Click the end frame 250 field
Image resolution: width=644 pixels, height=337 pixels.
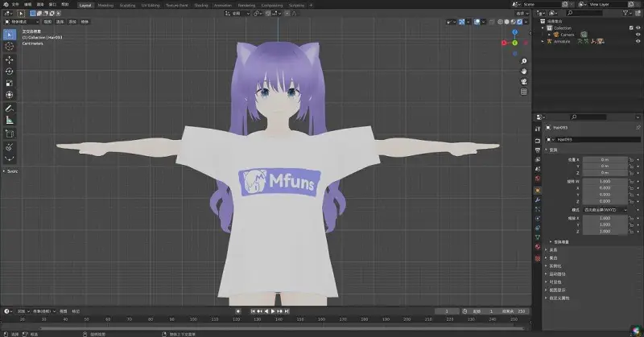(514, 311)
